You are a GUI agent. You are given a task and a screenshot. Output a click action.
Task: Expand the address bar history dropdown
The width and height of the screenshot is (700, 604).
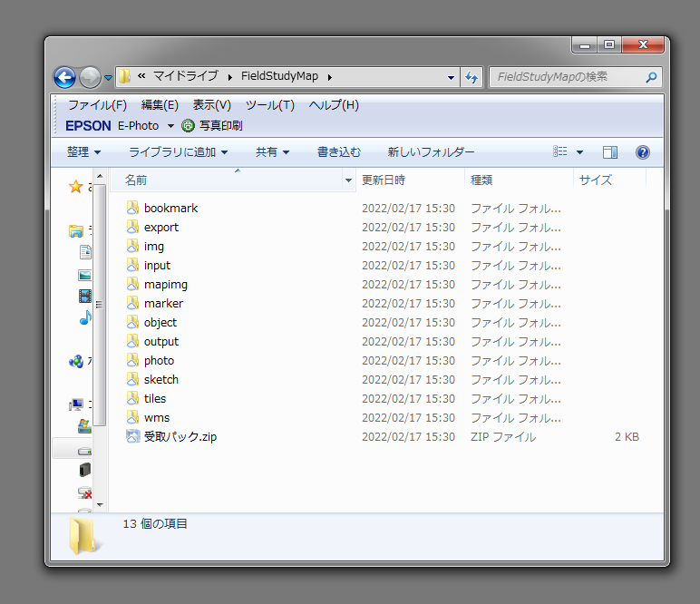pos(451,77)
